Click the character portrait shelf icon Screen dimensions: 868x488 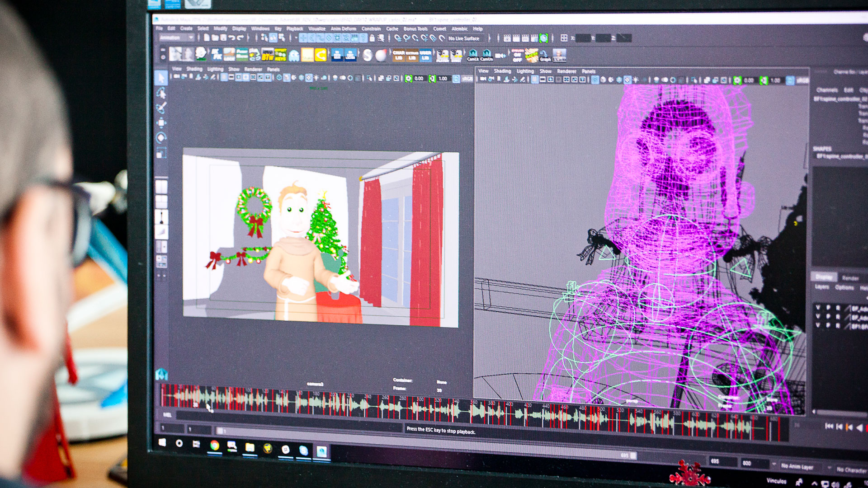[559, 55]
